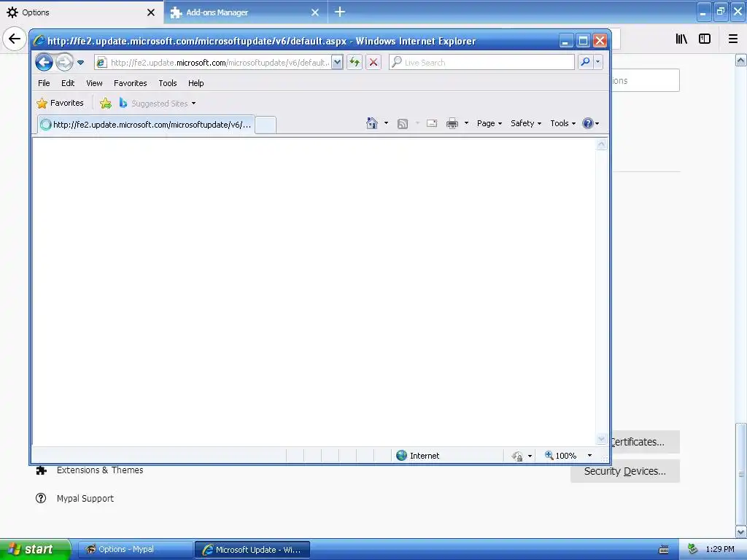Click the 100% zoom level button

coord(561,456)
